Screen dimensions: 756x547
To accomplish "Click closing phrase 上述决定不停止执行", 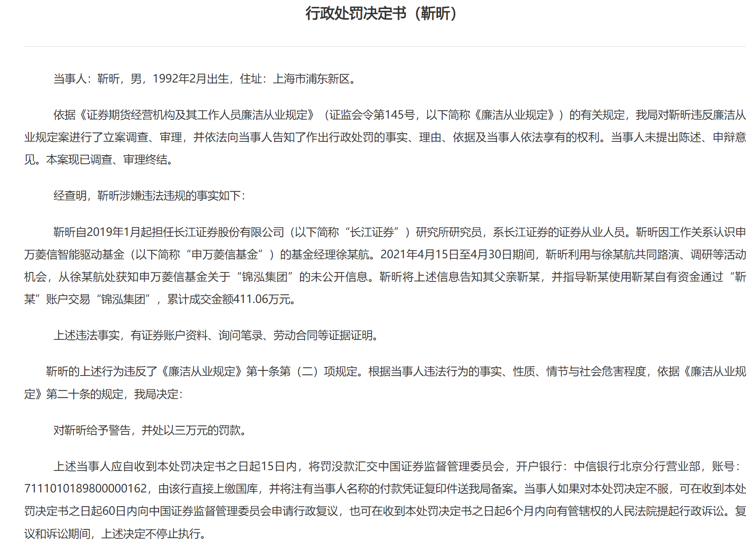I will point(150,533).
